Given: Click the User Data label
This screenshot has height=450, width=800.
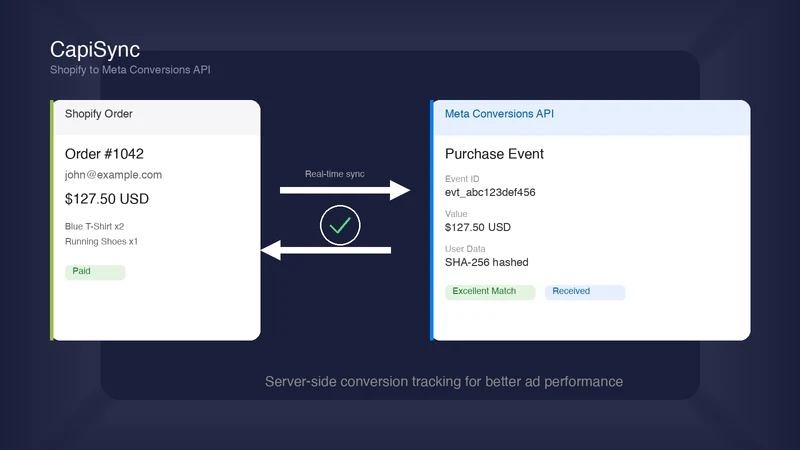Looking at the screenshot, I should coord(465,249).
